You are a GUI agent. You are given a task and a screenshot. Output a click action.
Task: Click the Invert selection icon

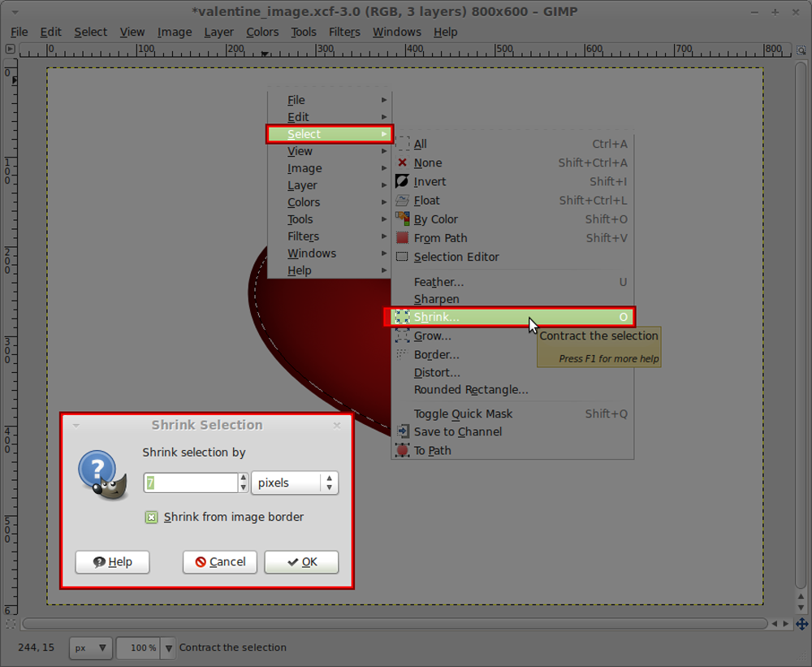pos(402,181)
